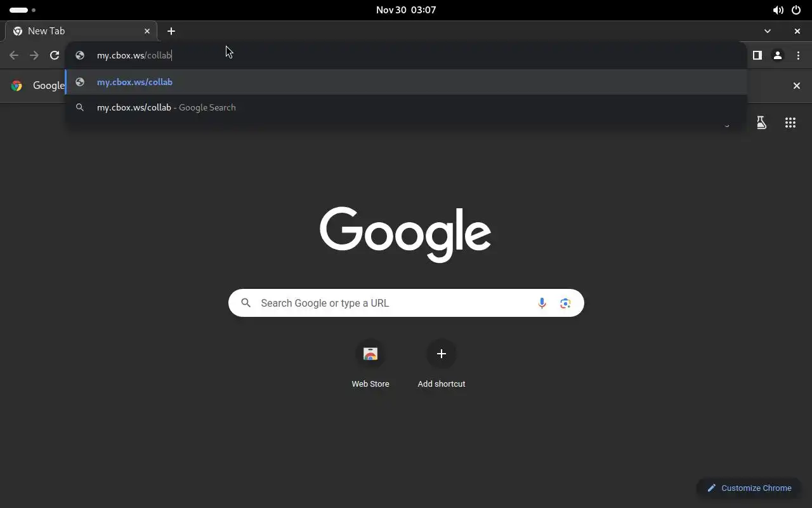This screenshot has width=812, height=508.
Task: Open the Google apps grid
Action: (790, 123)
